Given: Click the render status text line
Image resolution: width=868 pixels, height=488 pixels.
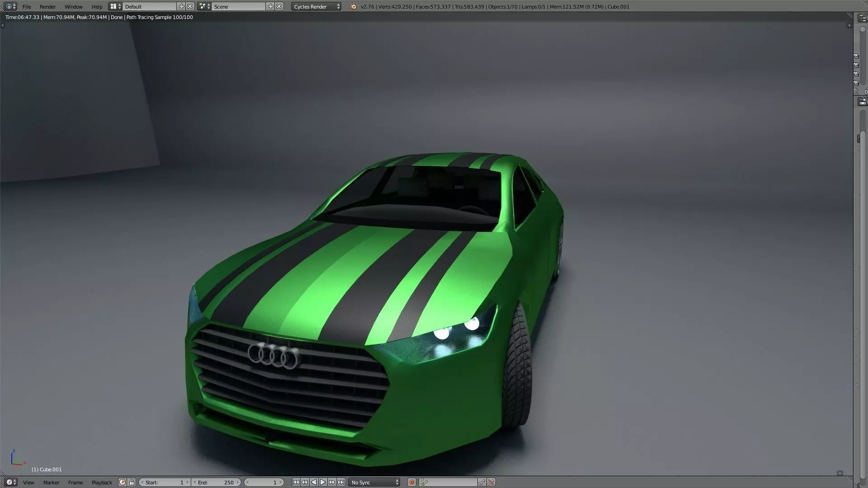Looking at the screenshot, I should point(99,17).
